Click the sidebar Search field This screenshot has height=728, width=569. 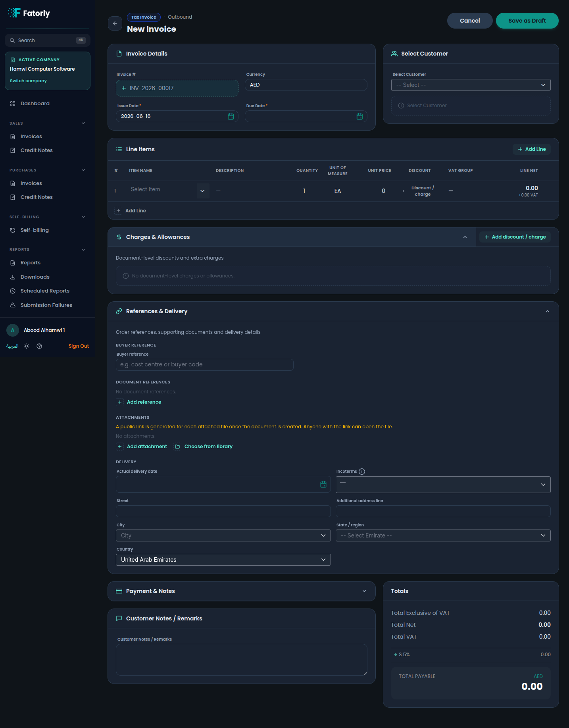click(x=48, y=40)
